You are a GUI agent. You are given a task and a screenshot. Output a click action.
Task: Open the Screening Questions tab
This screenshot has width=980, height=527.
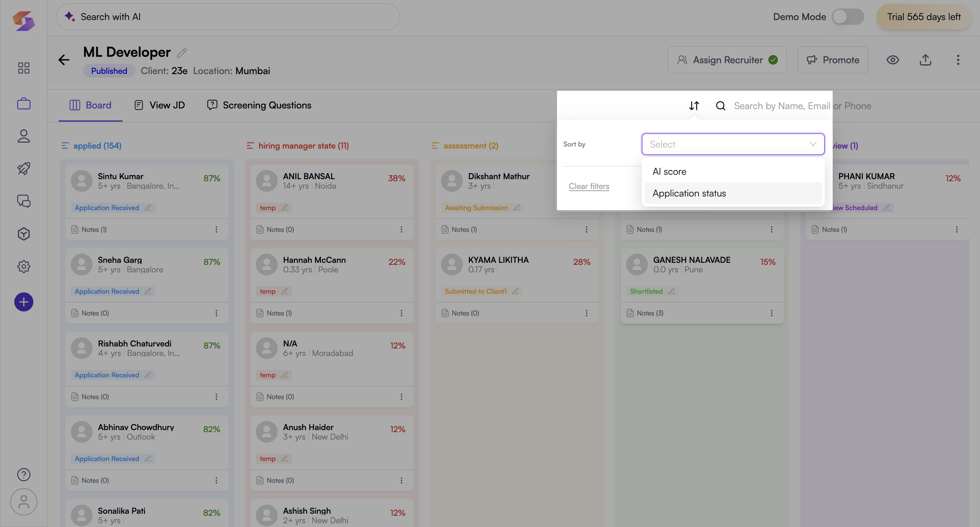tap(259, 105)
